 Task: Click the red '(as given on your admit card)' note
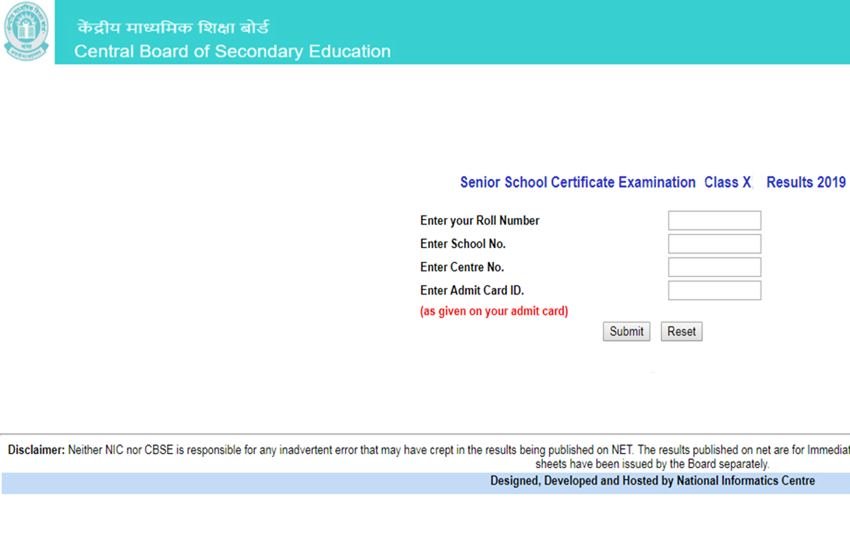494,311
